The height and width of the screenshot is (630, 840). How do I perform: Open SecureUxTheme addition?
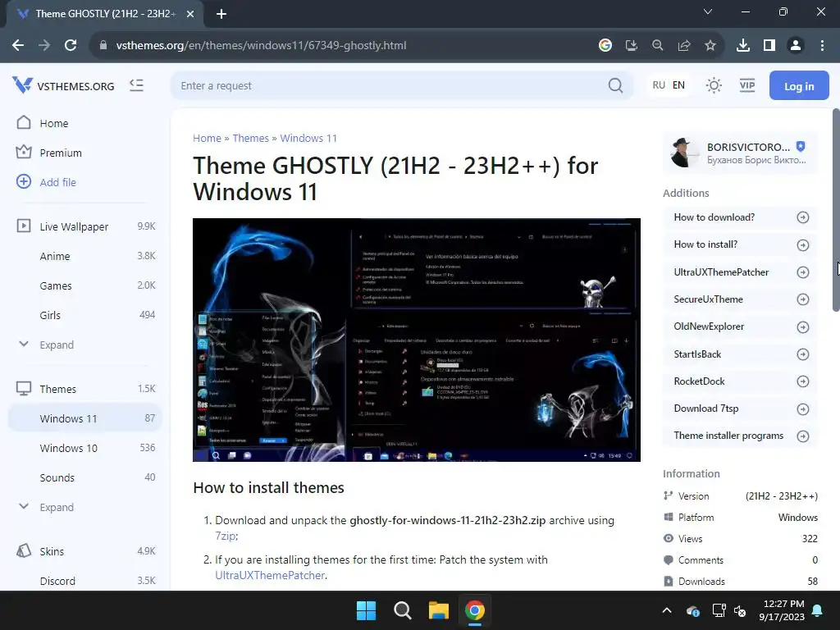point(740,299)
